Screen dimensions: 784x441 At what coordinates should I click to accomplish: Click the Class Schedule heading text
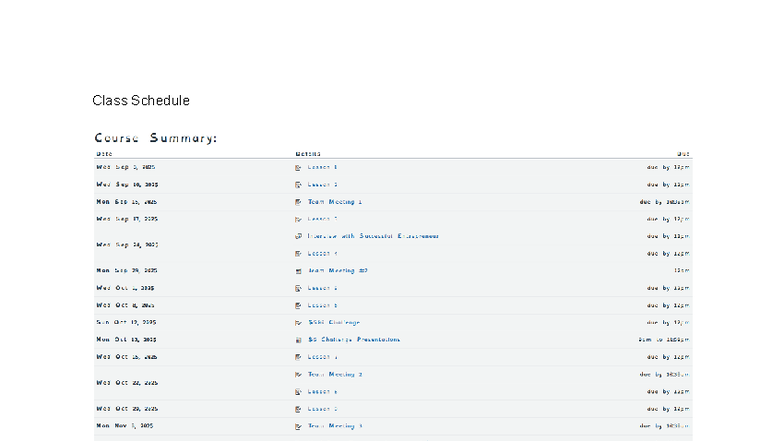pos(141,101)
